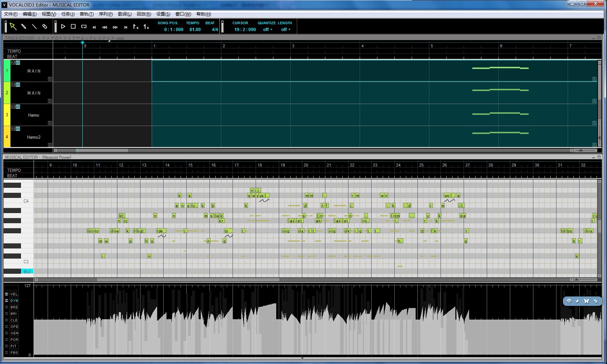This screenshot has height=364, width=607.
Task: Select the BRI control parameter
Action: click(14, 314)
